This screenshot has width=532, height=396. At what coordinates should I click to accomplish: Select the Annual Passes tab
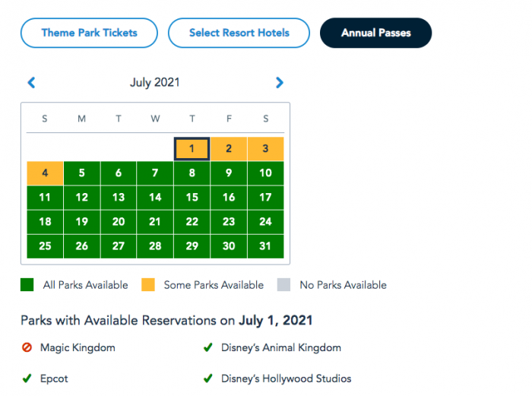point(376,33)
